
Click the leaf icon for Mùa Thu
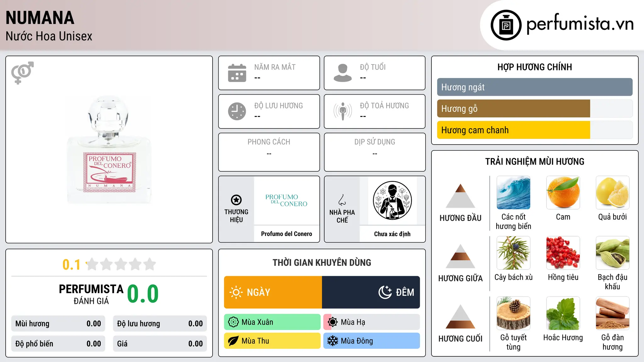point(233,341)
